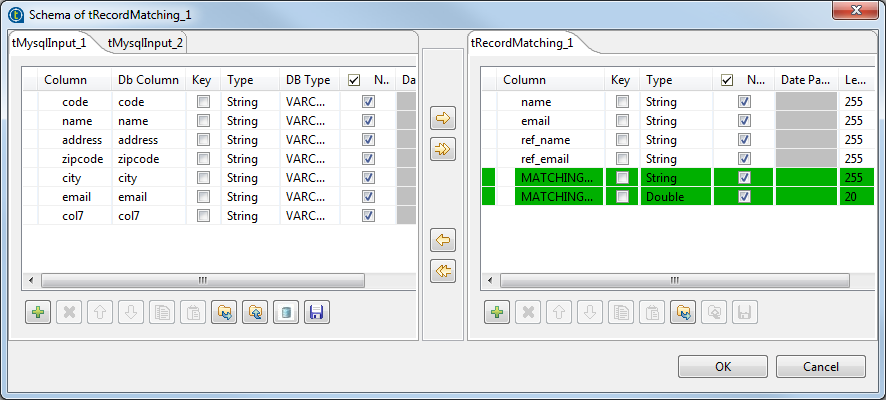
Task: Add a column with tMysqlInput_1's green plus
Action: pos(38,312)
